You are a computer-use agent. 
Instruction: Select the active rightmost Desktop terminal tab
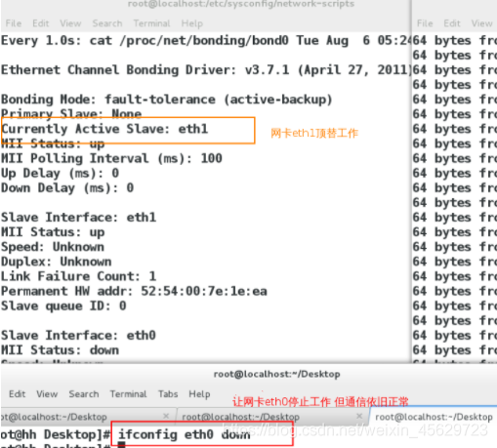point(434,417)
